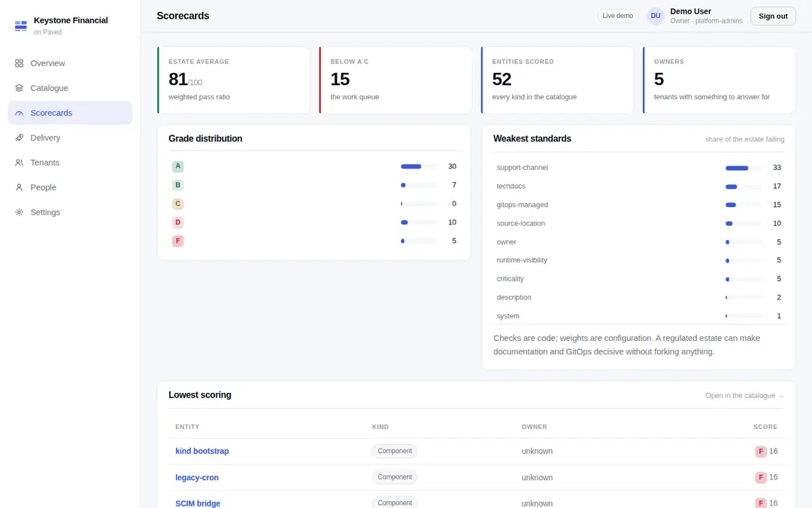Click the Overview grid icon
The height and width of the screenshot is (508, 812).
coord(19,63)
